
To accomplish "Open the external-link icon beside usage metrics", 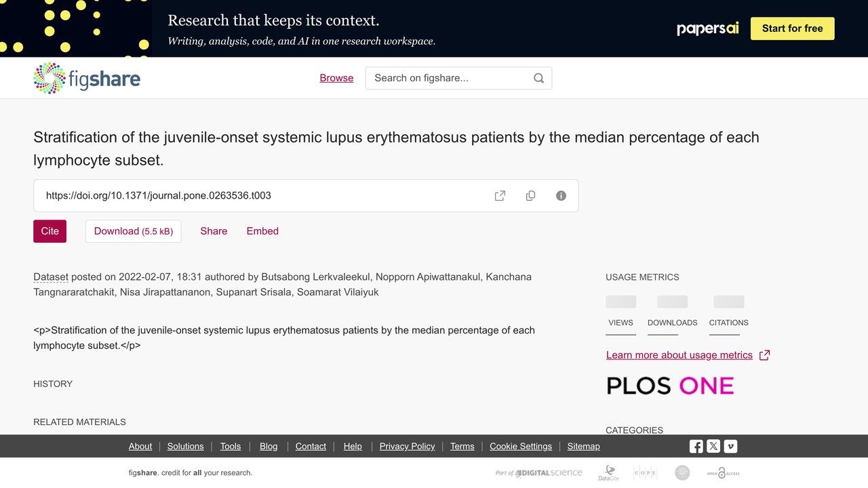I will click(764, 355).
